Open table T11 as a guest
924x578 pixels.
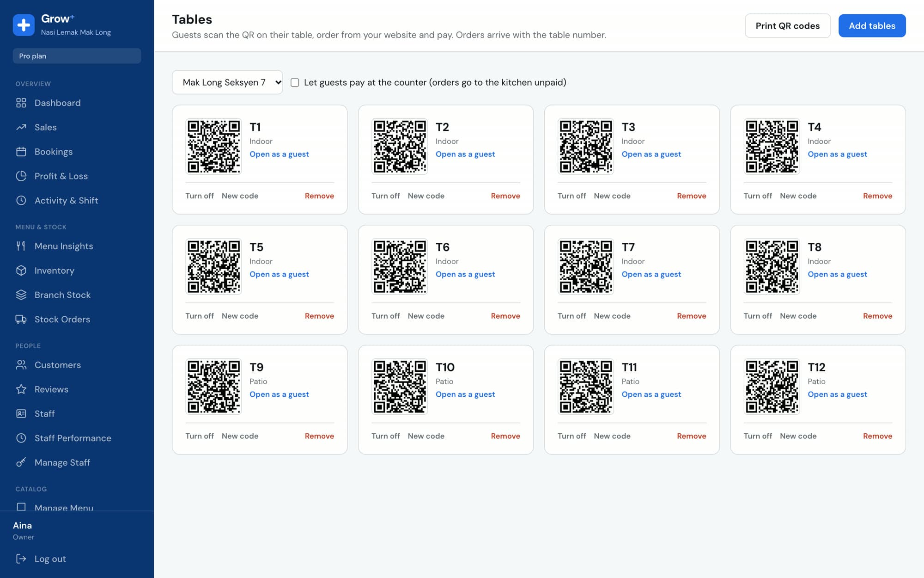click(651, 394)
